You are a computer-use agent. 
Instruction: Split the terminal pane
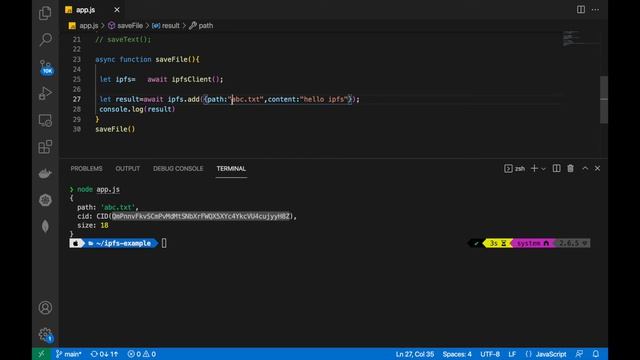pyautogui.click(x=556, y=169)
